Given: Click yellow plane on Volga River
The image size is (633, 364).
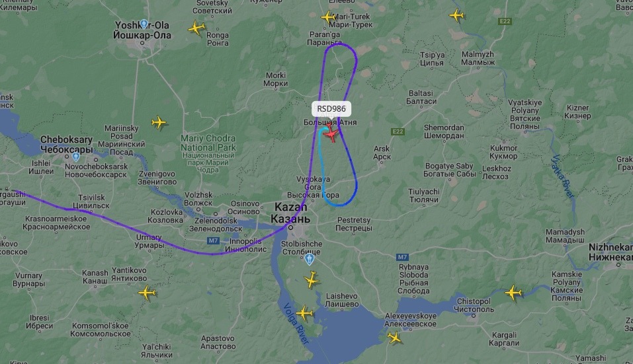Looking at the screenshot, I should tap(304, 313).
